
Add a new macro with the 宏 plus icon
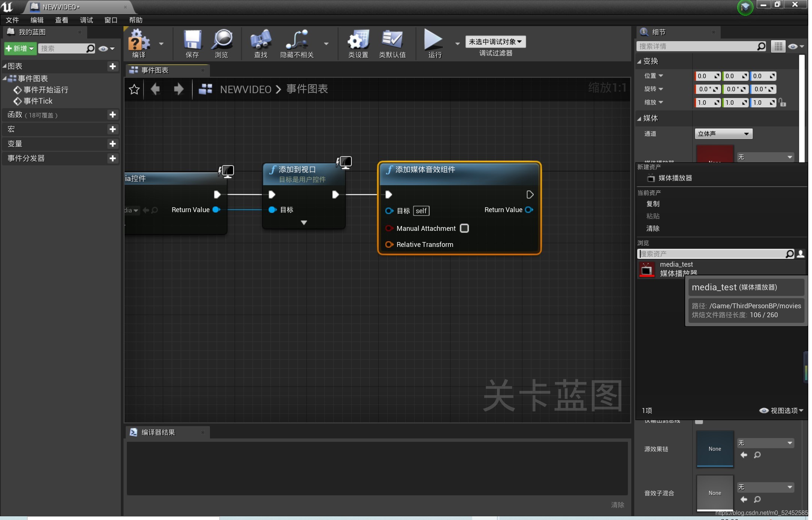[113, 129]
